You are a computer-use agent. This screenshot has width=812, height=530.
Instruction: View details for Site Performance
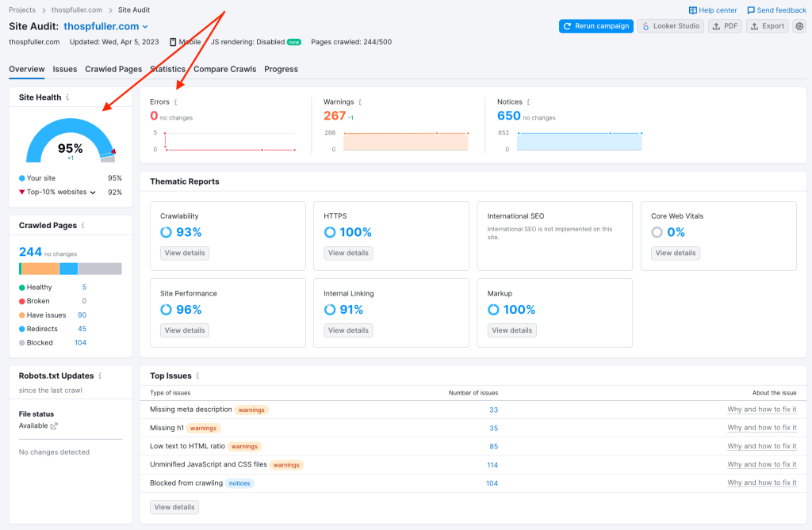tap(185, 330)
